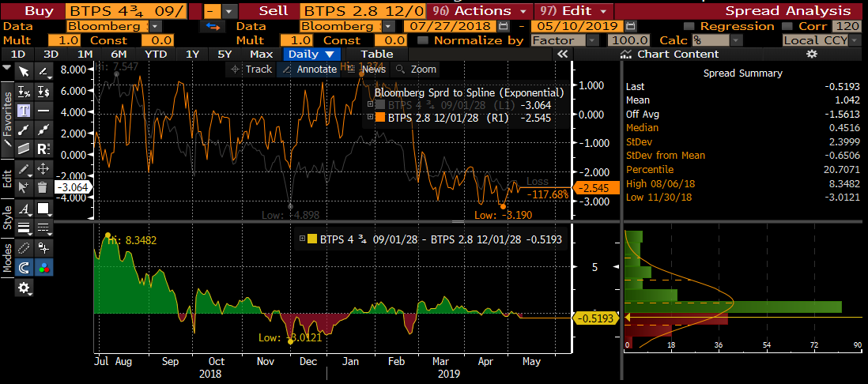Choose the line drawing tool

tap(43, 71)
